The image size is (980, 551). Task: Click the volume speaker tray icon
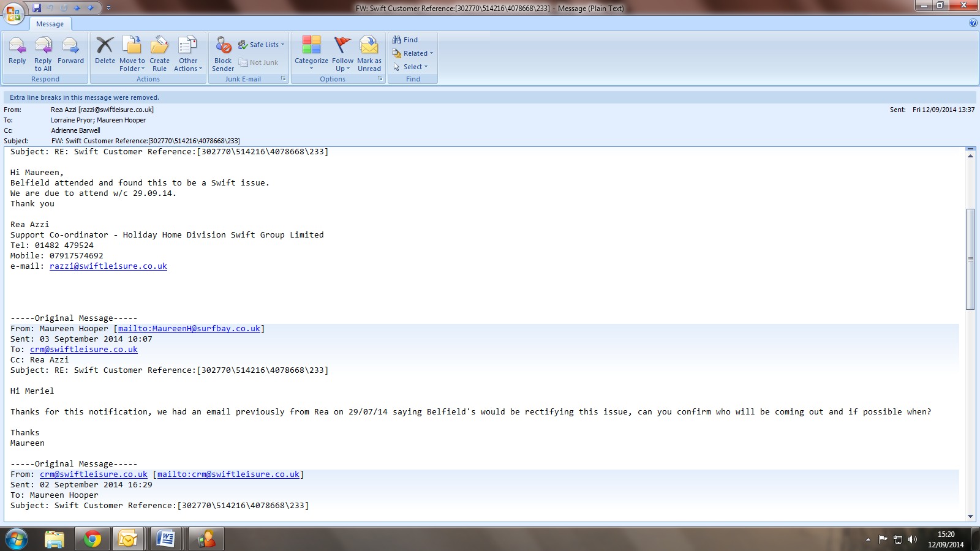click(x=913, y=539)
